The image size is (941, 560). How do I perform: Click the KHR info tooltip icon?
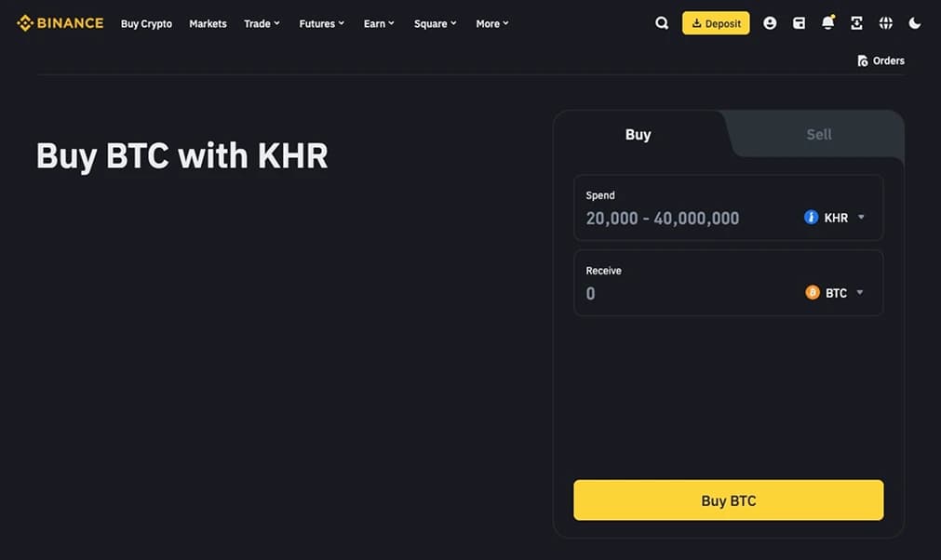[x=809, y=217]
